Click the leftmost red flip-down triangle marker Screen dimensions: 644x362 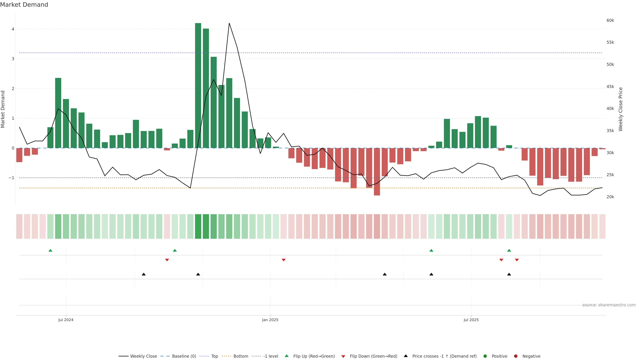click(167, 260)
